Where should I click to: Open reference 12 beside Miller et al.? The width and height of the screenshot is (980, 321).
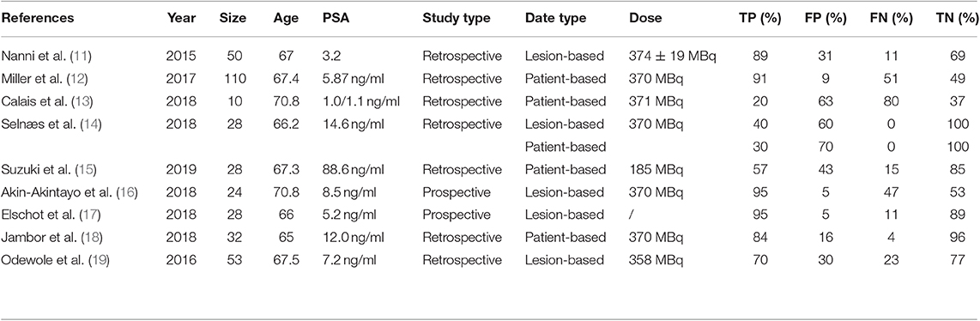(77, 79)
